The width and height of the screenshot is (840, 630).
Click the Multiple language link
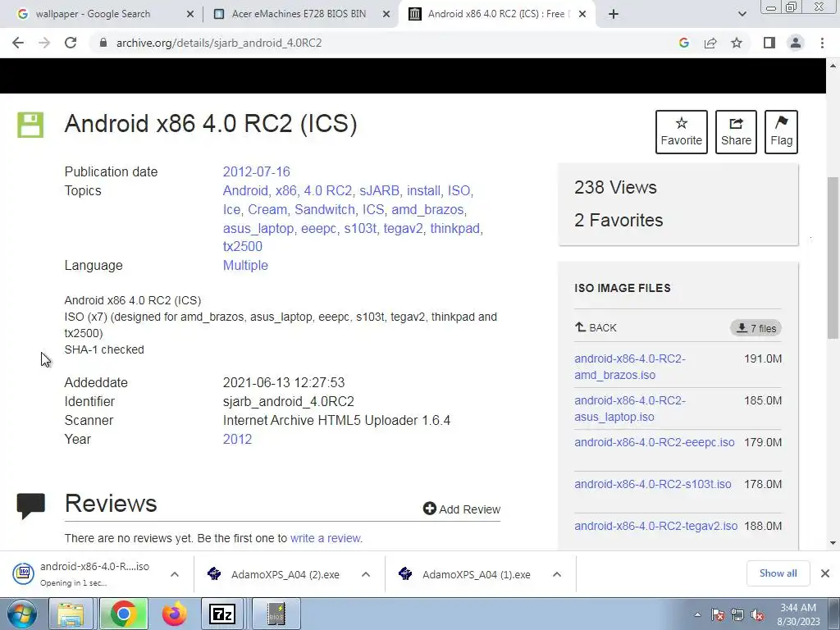pos(245,265)
